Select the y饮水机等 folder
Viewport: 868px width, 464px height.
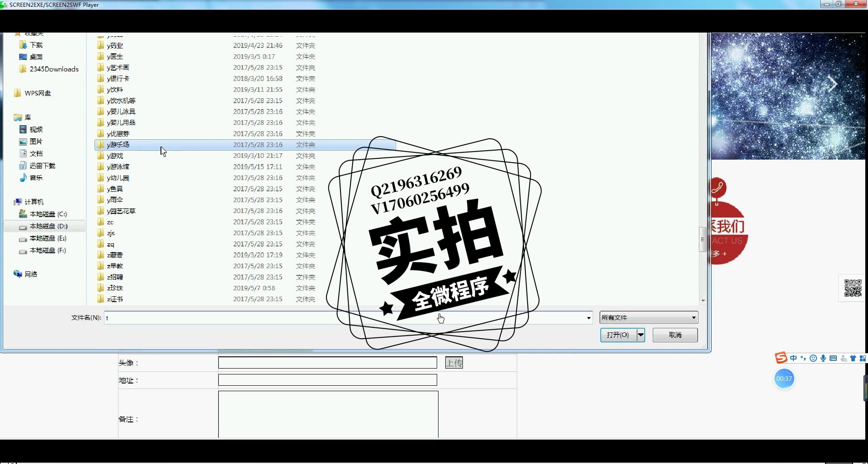tap(121, 100)
